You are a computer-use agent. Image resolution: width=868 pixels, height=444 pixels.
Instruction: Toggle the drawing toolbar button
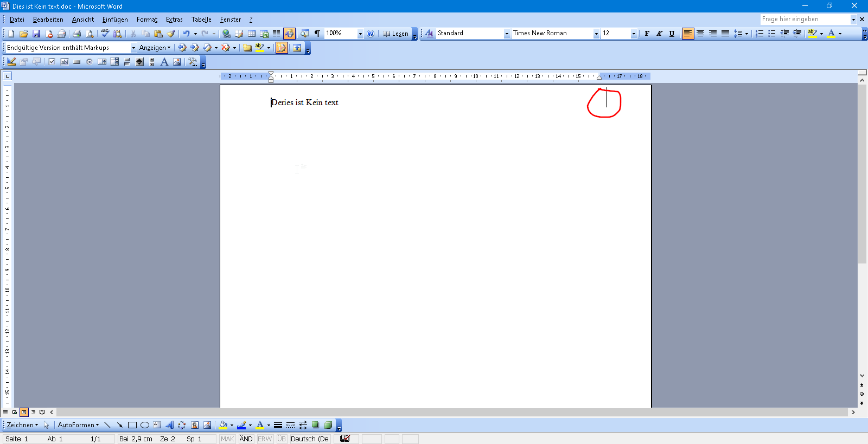[289, 34]
